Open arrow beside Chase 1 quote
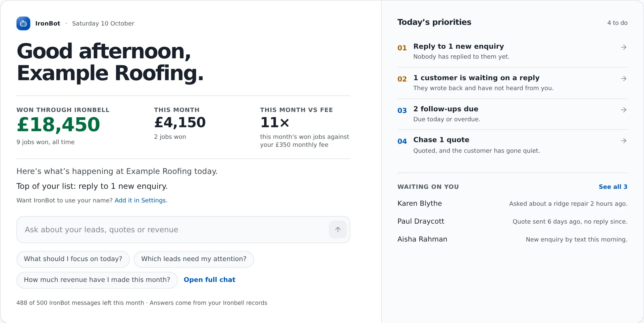644x323 pixels. tap(623, 141)
